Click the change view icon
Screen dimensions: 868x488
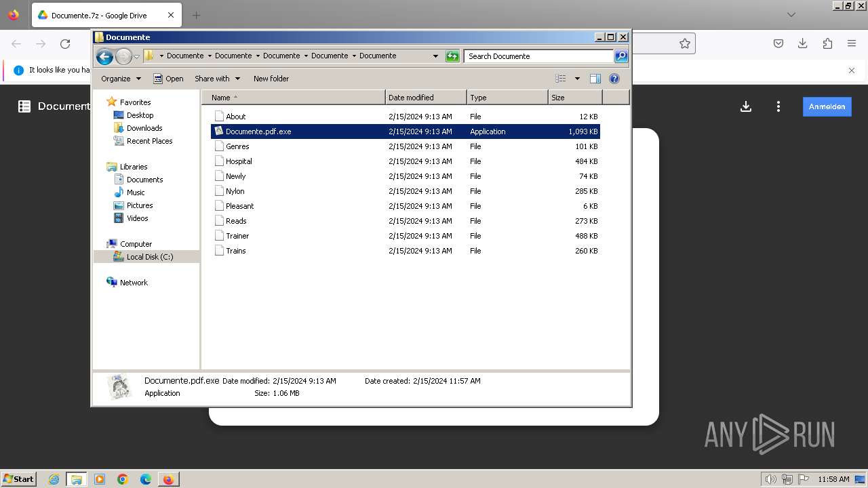tap(561, 79)
